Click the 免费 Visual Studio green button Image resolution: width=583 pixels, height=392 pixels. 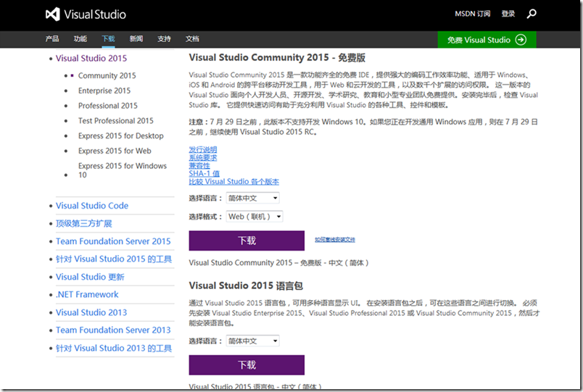(487, 40)
